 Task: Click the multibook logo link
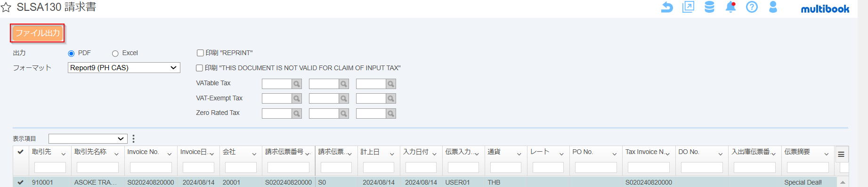tap(825, 8)
